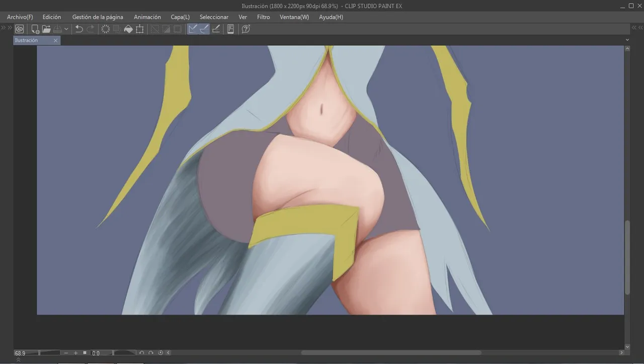This screenshot has height=364, width=644.
Task: Click the horizontal scrollbar thumb
Action: pos(391,353)
